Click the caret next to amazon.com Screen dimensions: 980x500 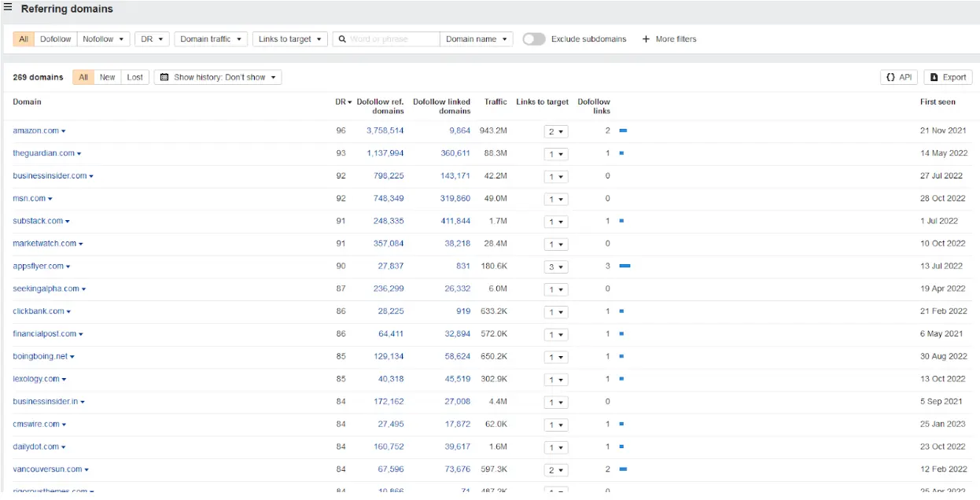64,131
